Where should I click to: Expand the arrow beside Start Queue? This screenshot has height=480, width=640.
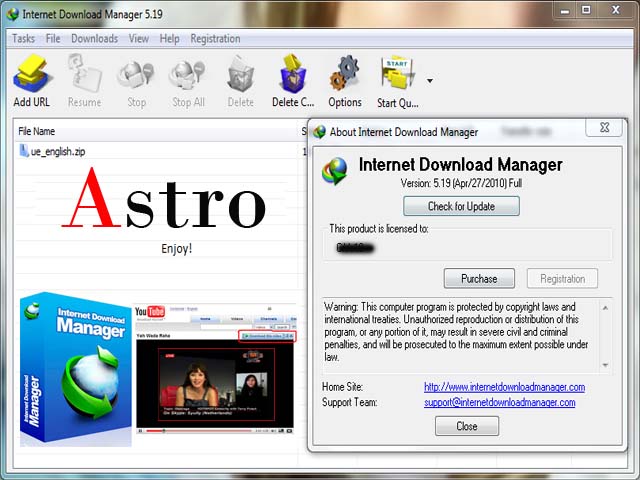pos(430,81)
